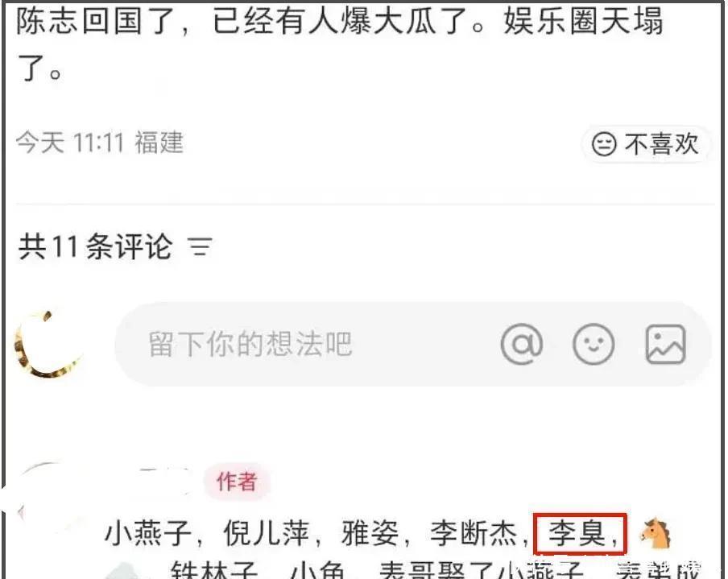Tap 李断杰 in the author comment
Viewport: 728px width, 579px height.
tap(473, 533)
